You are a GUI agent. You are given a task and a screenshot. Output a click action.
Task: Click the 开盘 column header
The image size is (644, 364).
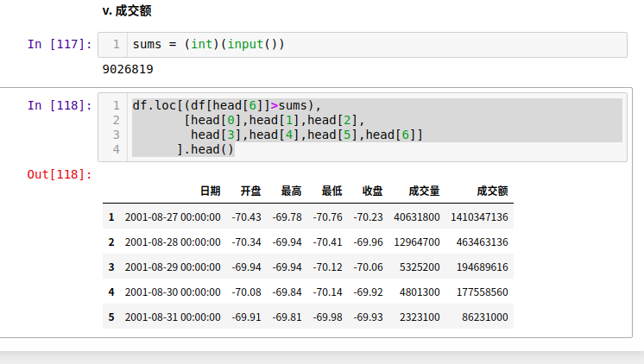coord(250,191)
